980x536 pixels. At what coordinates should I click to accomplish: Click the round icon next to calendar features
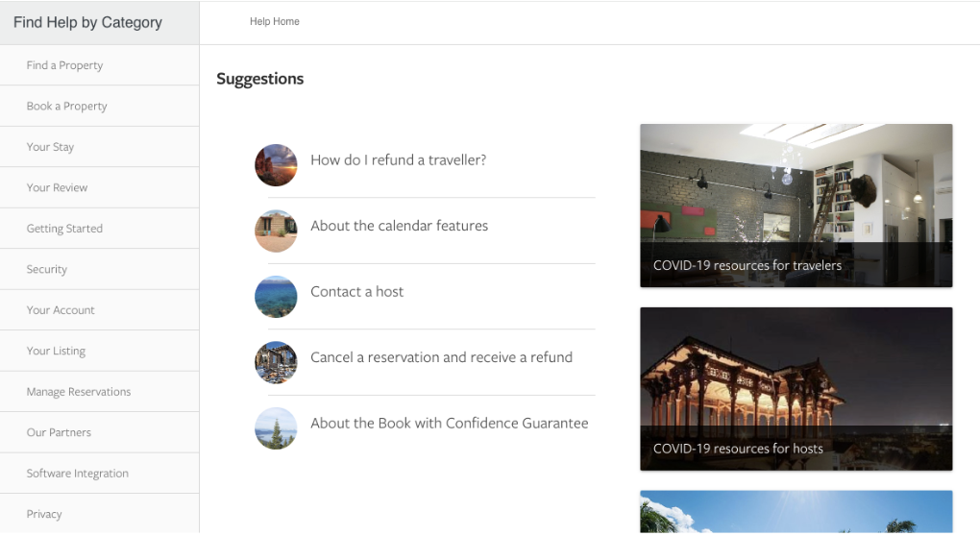point(276,231)
